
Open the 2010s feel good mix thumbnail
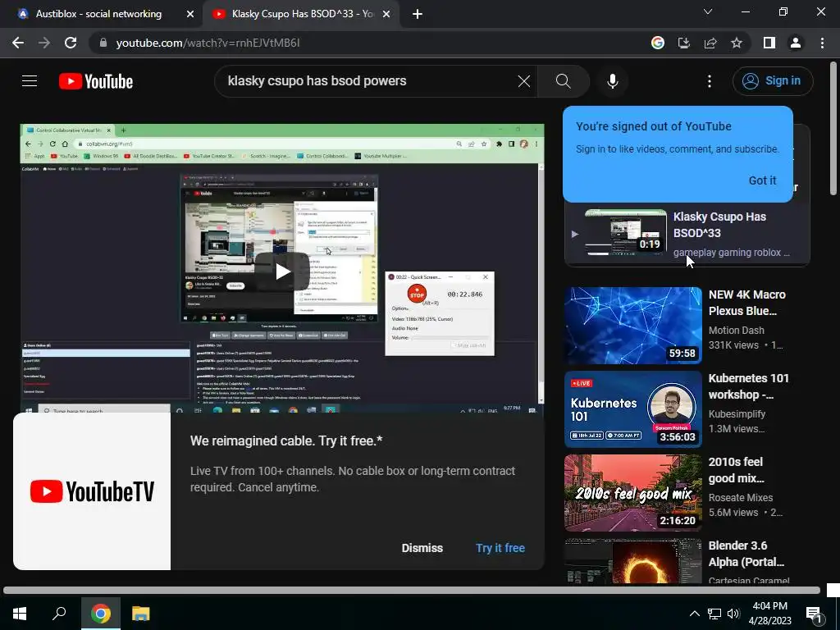(632, 493)
